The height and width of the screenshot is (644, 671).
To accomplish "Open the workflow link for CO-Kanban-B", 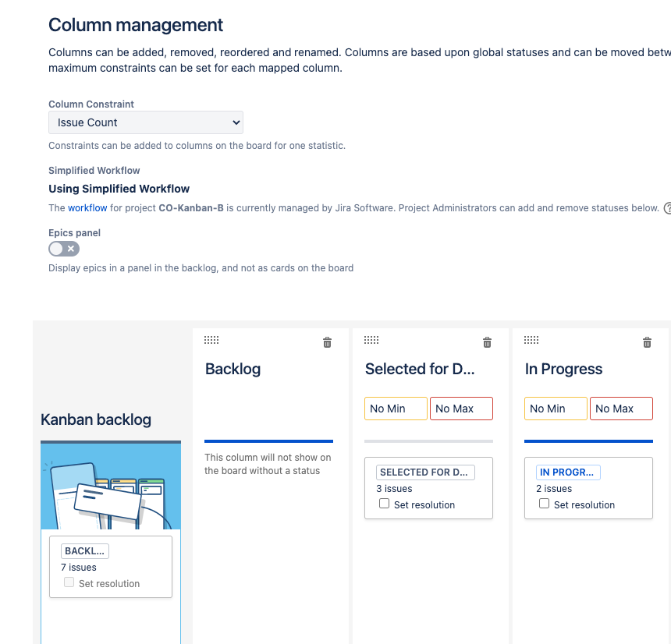I will pos(87,208).
